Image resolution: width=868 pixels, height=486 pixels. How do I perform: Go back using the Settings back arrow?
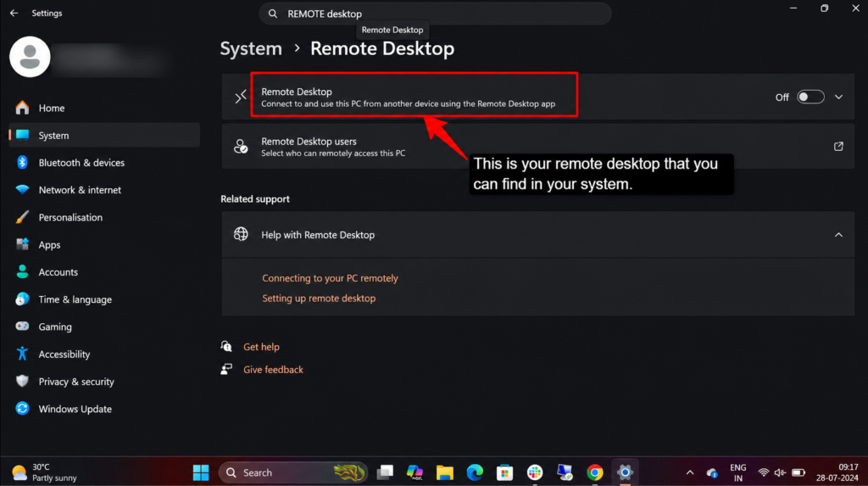(x=14, y=13)
